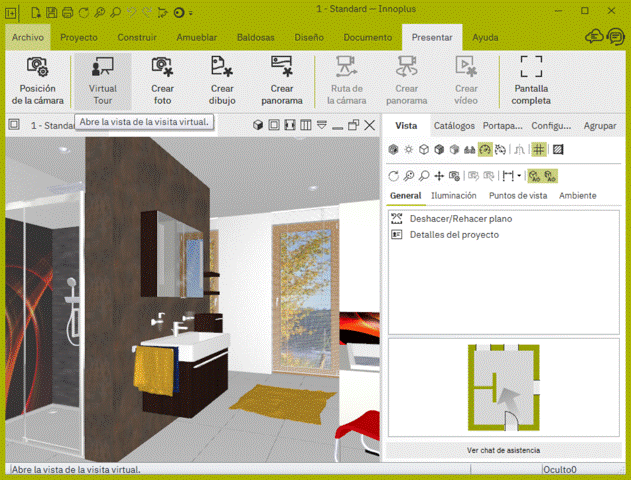The image size is (631, 480).
Task: Click Ver chat de asistencia button
Action: click(503, 450)
